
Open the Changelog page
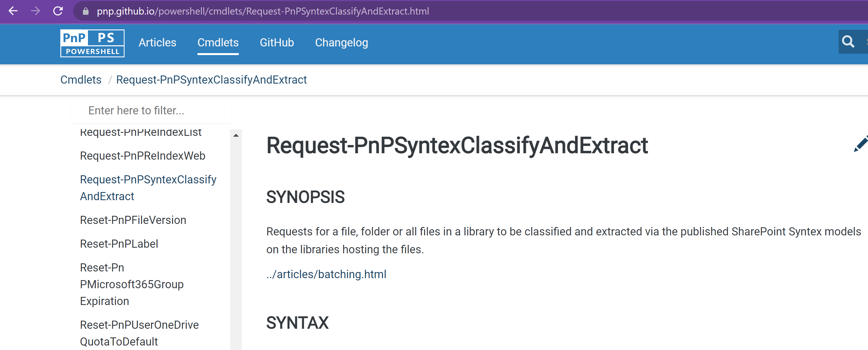[341, 42]
